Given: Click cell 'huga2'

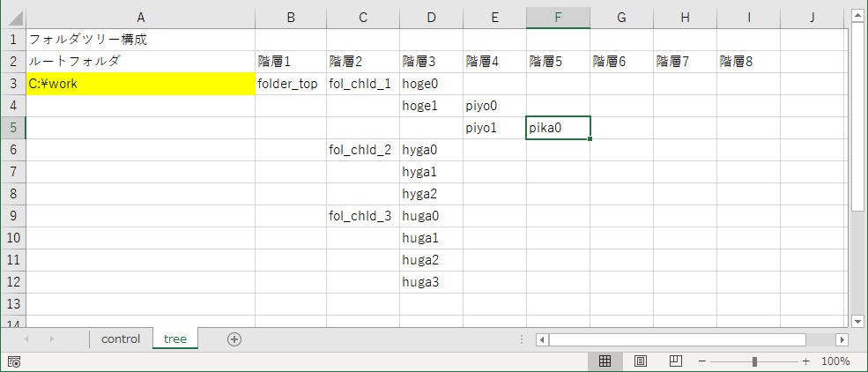Looking at the screenshot, I should pos(431,260).
